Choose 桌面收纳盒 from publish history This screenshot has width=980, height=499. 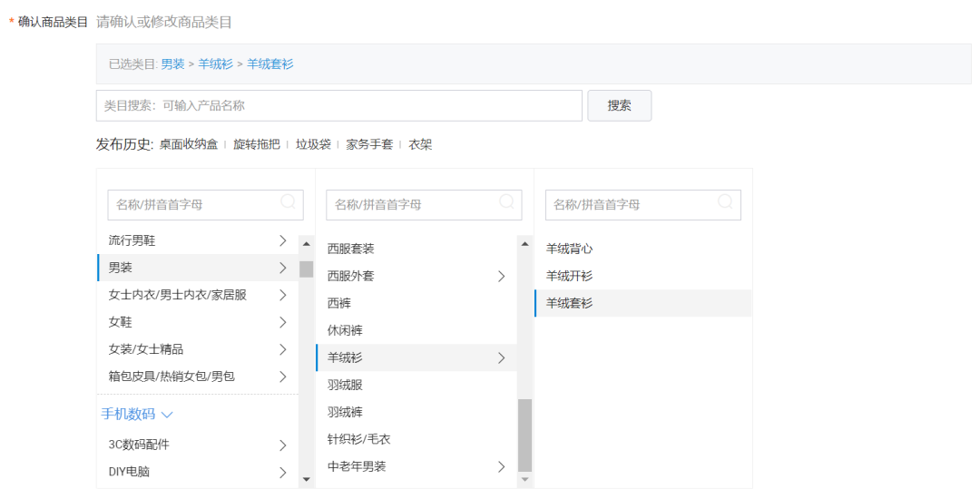click(188, 144)
